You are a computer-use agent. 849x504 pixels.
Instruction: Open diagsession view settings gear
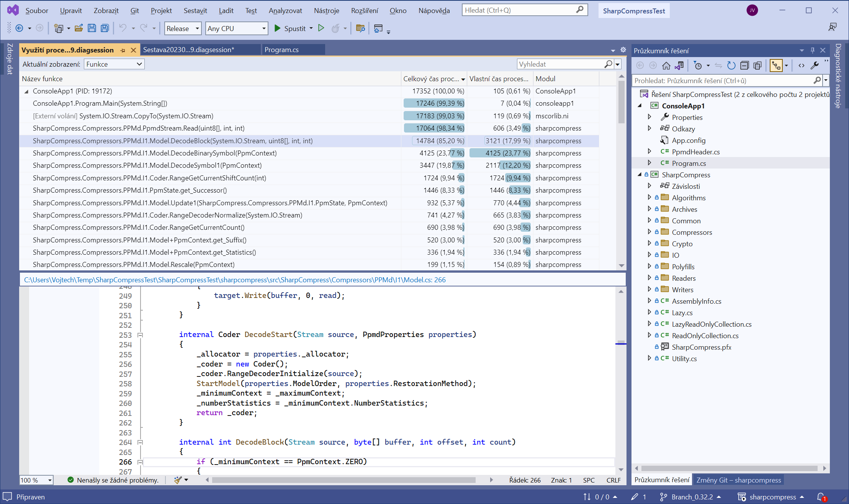point(623,50)
